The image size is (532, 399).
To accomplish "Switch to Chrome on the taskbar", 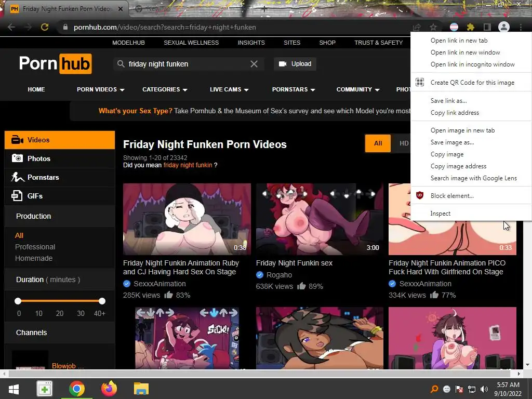I will click(77, 389).
